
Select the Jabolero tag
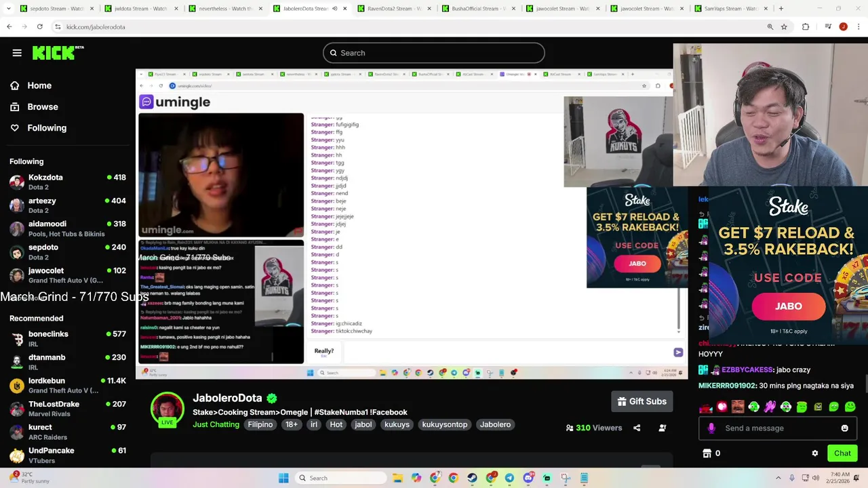(x=495, y=424)
